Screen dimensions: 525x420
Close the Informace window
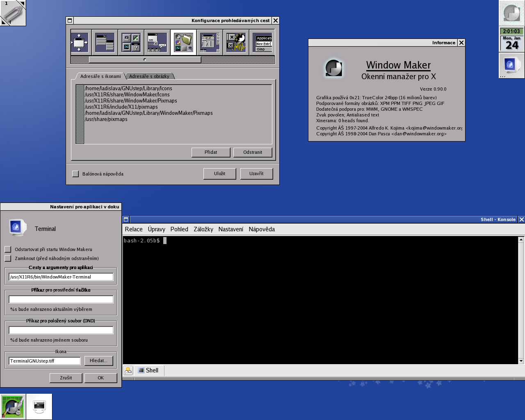(x=461, y=43)
